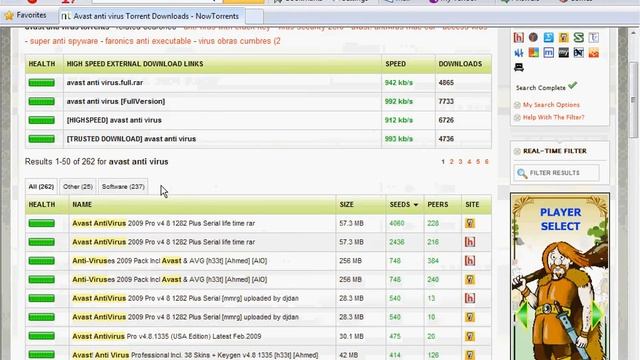Click the pale t site icon in the sources grid
The width and height of the screenshot is (640, 360).
[x=593, y=38]
